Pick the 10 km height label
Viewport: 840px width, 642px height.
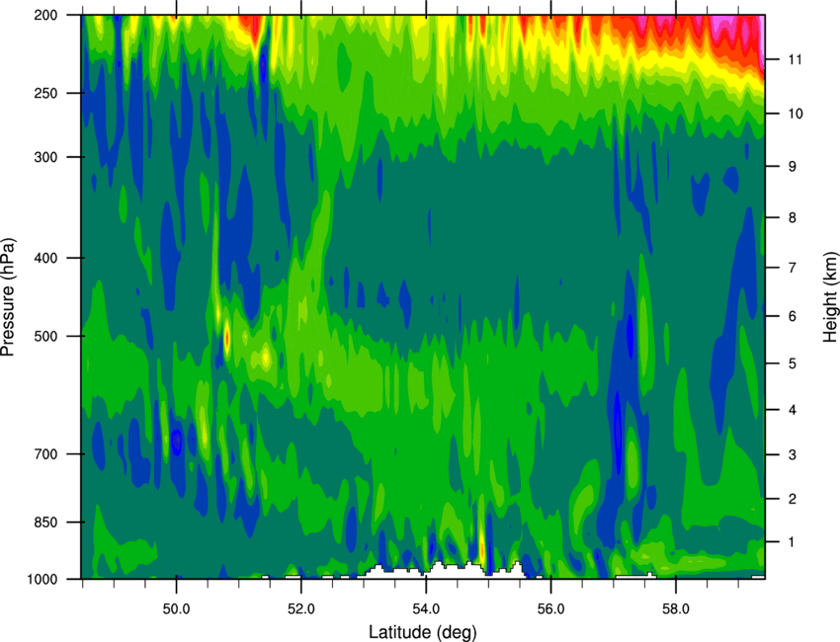795,114
